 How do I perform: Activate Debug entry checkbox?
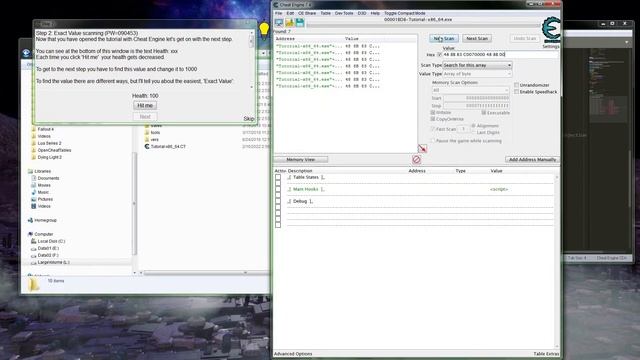pyautogui.click(x=278, y=201)
